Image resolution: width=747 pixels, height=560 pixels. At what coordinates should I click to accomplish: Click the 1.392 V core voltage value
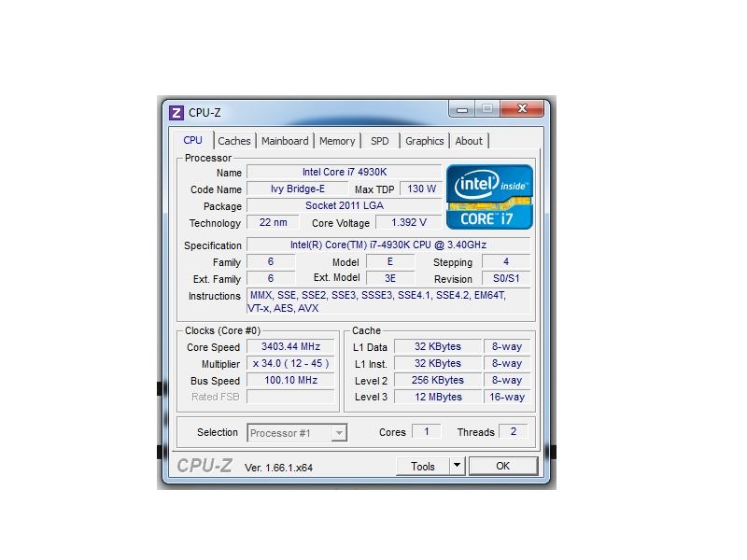point(409,222)
